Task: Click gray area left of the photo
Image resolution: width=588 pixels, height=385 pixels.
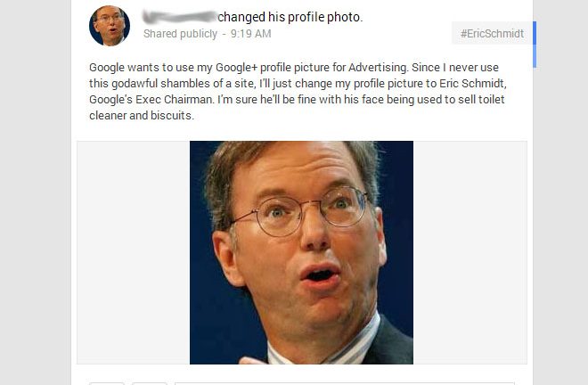Action: (x=134, y=252)
